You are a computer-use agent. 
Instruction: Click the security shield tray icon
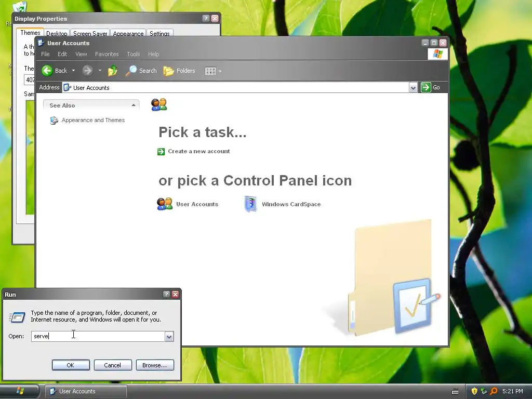[474, 391]
